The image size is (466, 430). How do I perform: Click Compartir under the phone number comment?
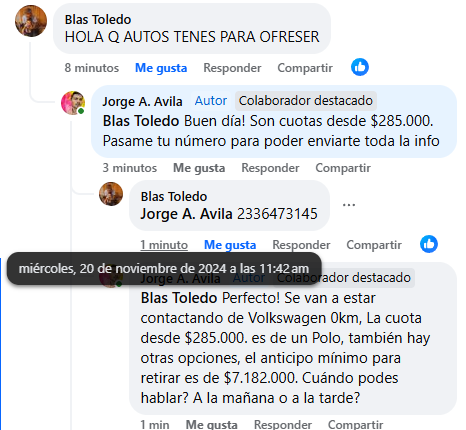pyautogui.click(x=374, y=245)
